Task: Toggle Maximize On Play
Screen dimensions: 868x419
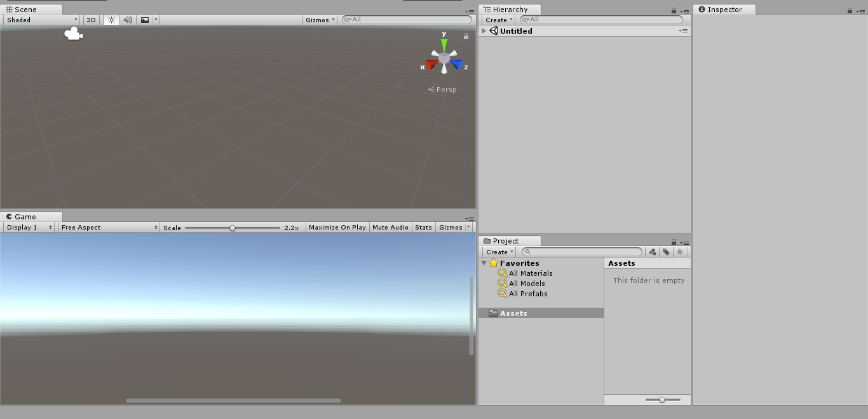Action: [337, 227]
